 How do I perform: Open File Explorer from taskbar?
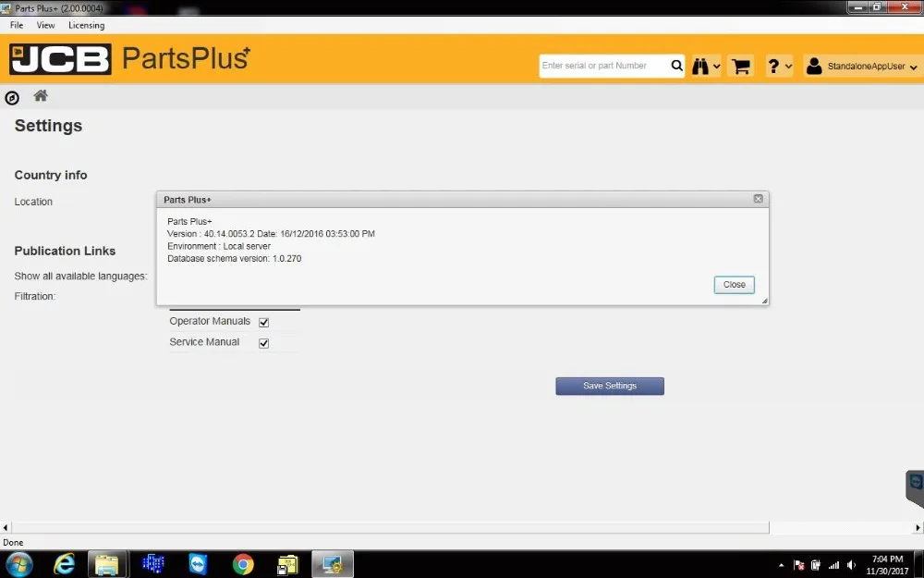[x=107, y=564]
